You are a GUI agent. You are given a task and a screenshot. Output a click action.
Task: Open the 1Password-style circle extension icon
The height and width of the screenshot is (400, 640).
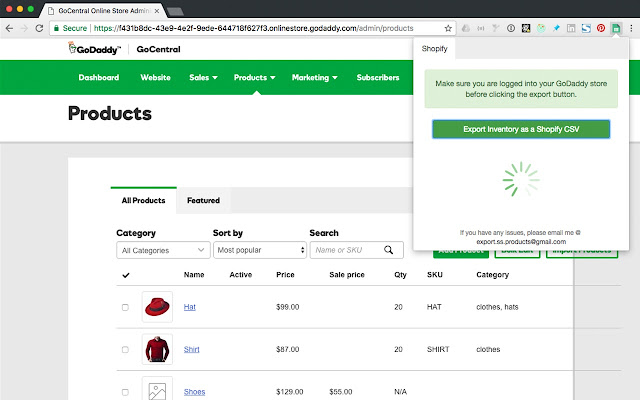click(x=511, y=28)
